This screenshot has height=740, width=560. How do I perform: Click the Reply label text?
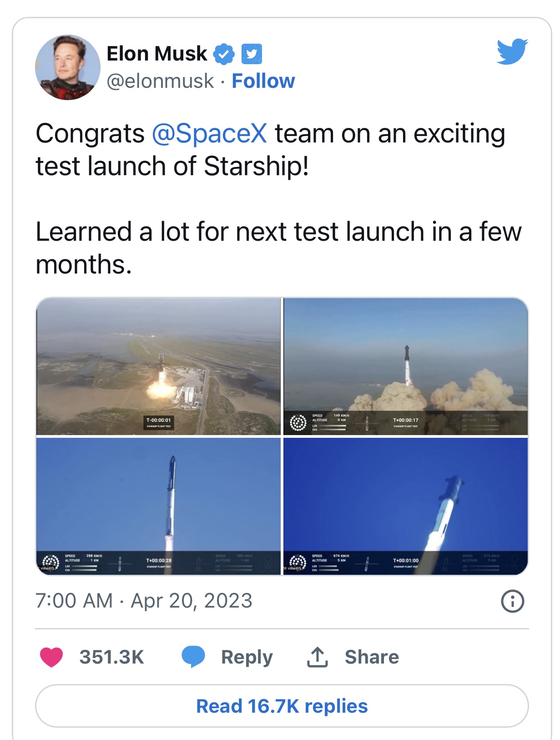point(247,657)
